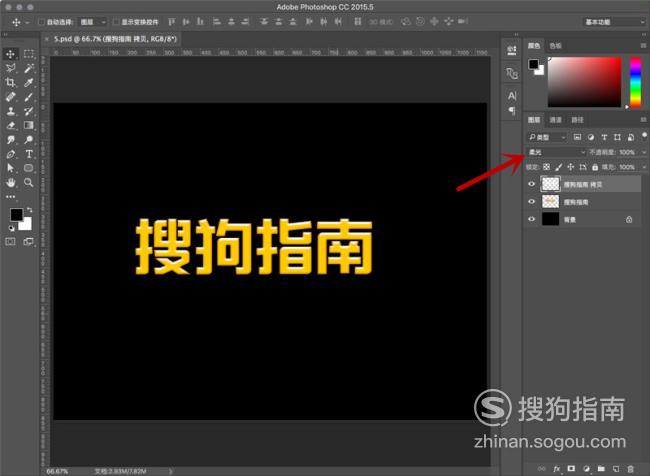Switch to the Paths tab
Viewport: 650px width, 476px height.
point(577,120)
